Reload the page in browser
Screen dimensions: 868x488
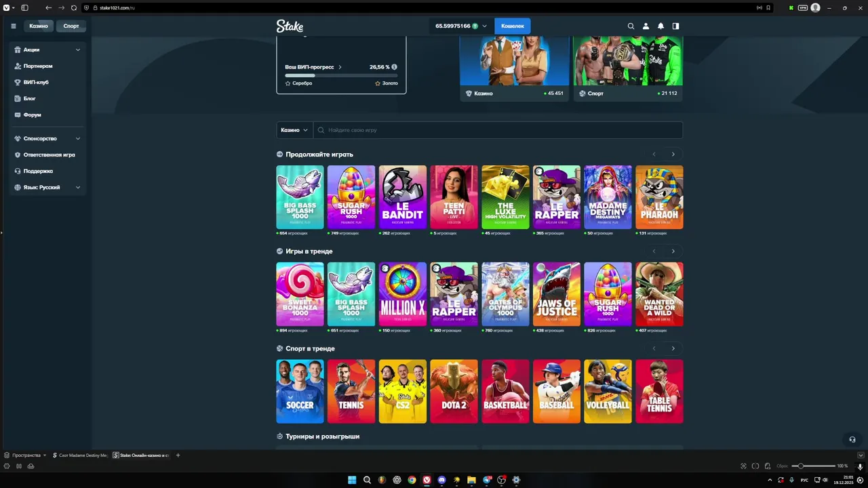pyautogui.click(x=74, y=7)
